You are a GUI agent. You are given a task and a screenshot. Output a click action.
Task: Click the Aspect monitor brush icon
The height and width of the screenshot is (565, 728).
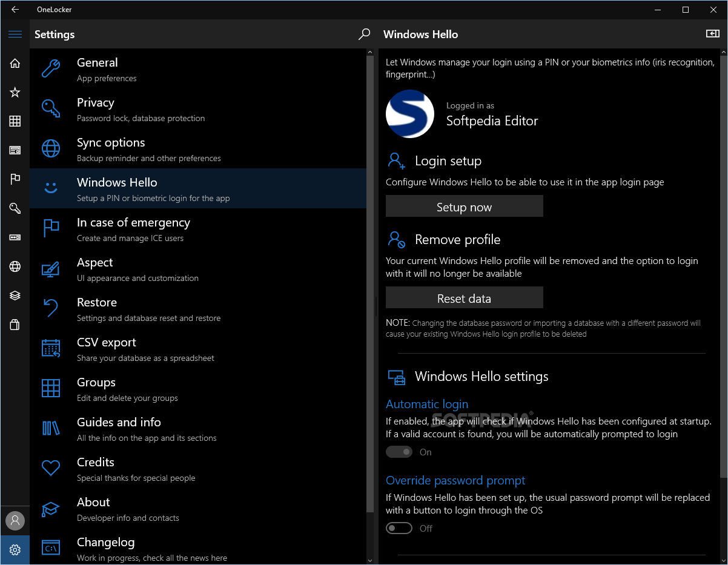pos(51,268)
